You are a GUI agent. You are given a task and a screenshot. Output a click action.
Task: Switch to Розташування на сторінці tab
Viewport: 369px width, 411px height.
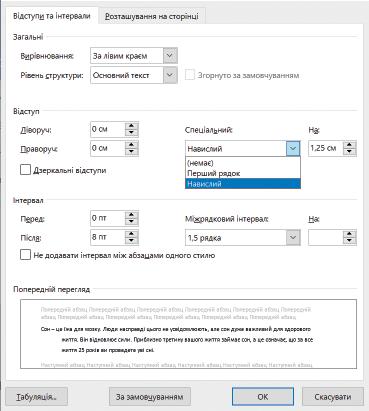(x=152, y=16)
